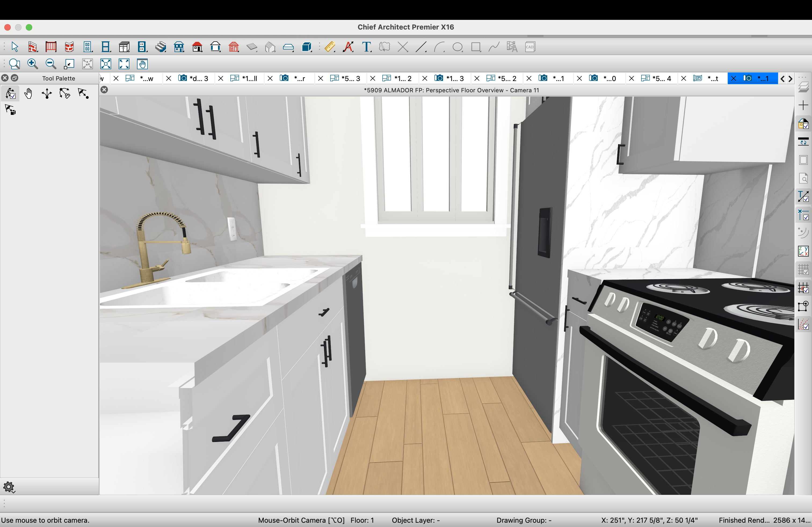
Task: Toggle the angle snaps checkbox icon
Action: tap(803, 324)
